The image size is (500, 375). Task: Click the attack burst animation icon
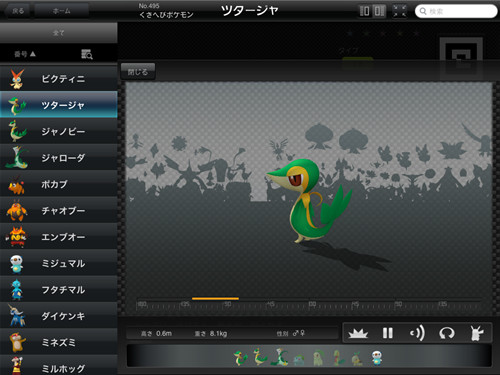358,333
